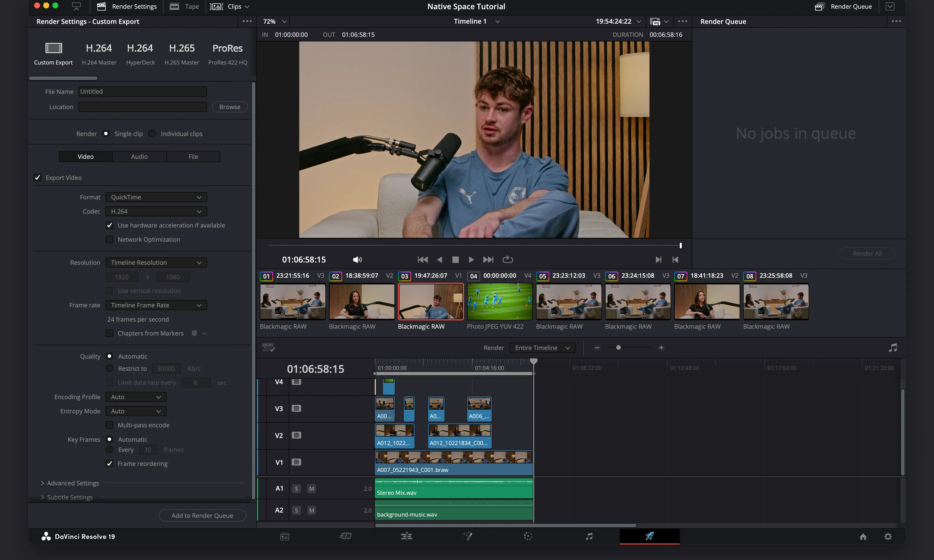Toggle Render Queue panel in toolbar

(843, 6)
